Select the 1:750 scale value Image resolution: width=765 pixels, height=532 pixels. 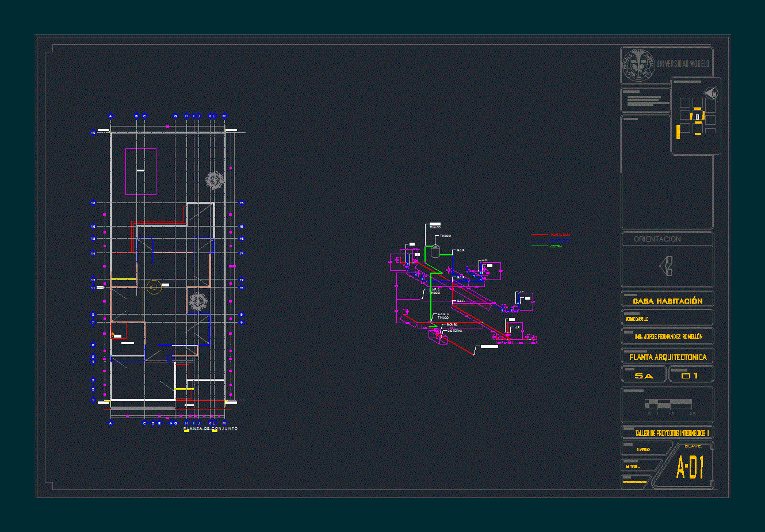pyautogui.click(x=643, y=449)
